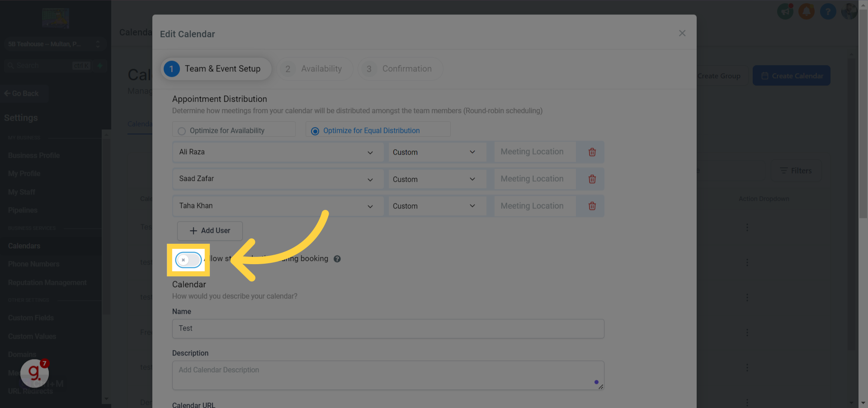Go to Team & Event Setup step
The height and width of the screenshot is (408, 868).
pyautogui.click(x=216, y=69)
